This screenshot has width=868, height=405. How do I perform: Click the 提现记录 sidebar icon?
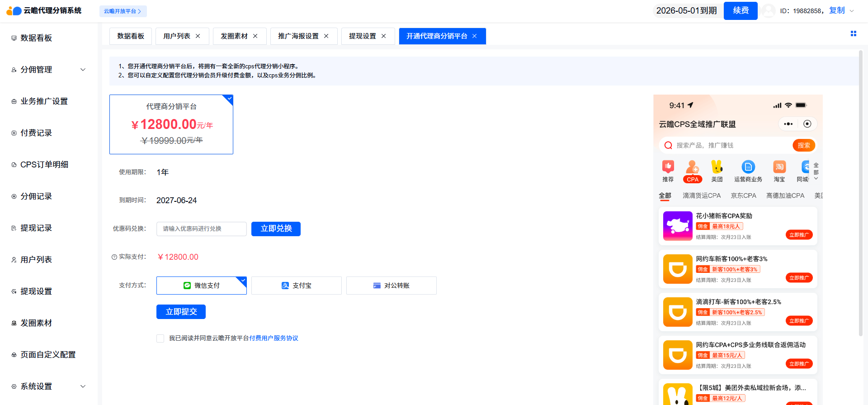tap(14, 228)
